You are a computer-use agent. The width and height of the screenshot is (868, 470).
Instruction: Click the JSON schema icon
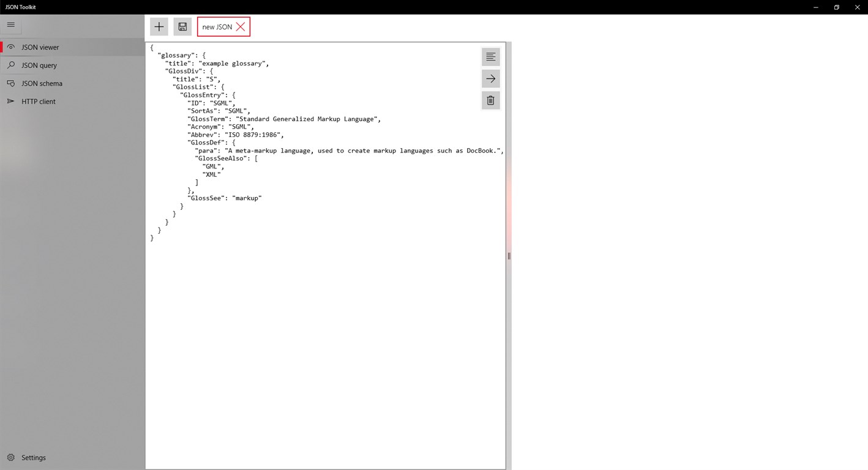click(10, 83)
